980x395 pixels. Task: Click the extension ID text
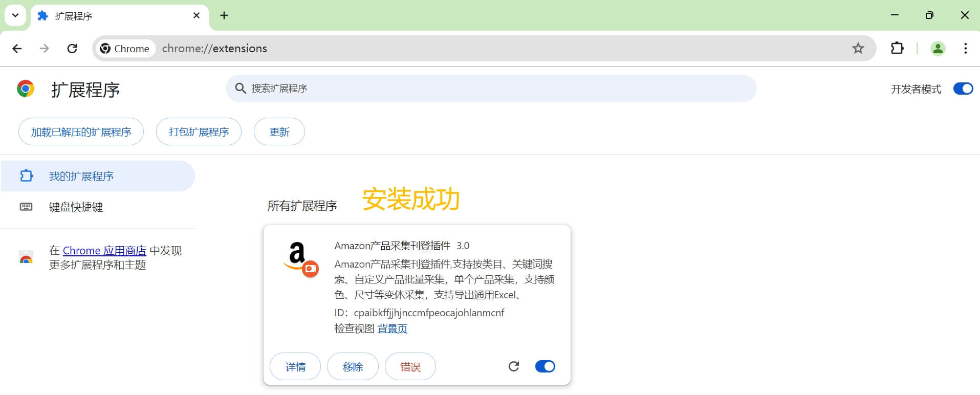point(419,313)
